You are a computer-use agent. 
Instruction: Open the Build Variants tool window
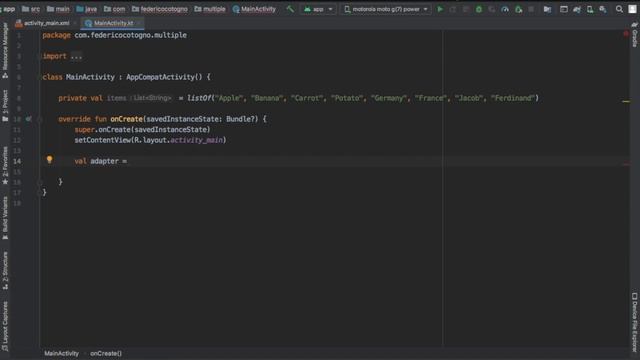5,218
